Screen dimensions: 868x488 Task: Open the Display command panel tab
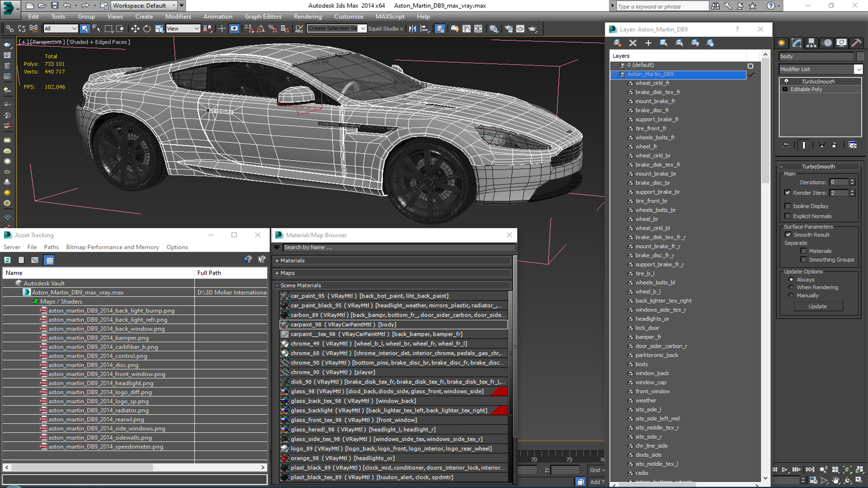(841, 43)
